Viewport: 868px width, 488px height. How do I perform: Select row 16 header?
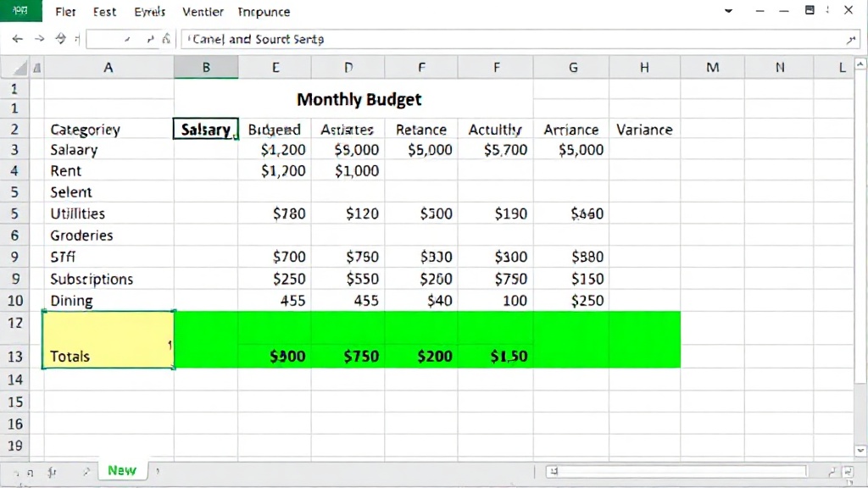pyautogui.click(x=15, y=424)
